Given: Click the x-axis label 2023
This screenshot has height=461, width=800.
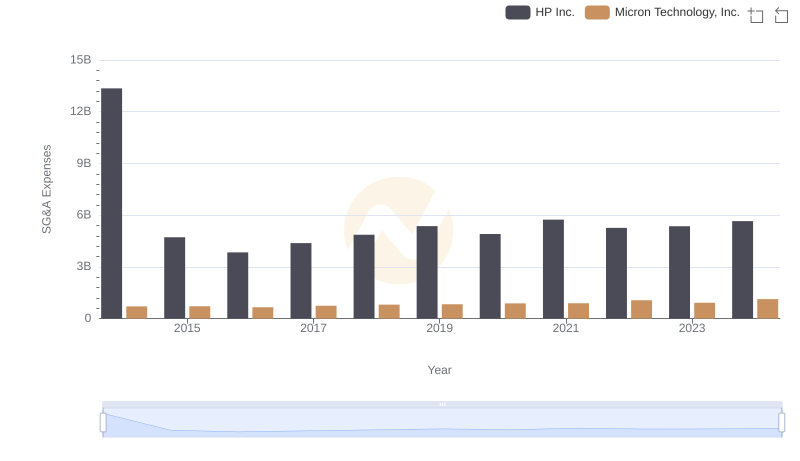Looking at the screenshot, I should 692,328.
